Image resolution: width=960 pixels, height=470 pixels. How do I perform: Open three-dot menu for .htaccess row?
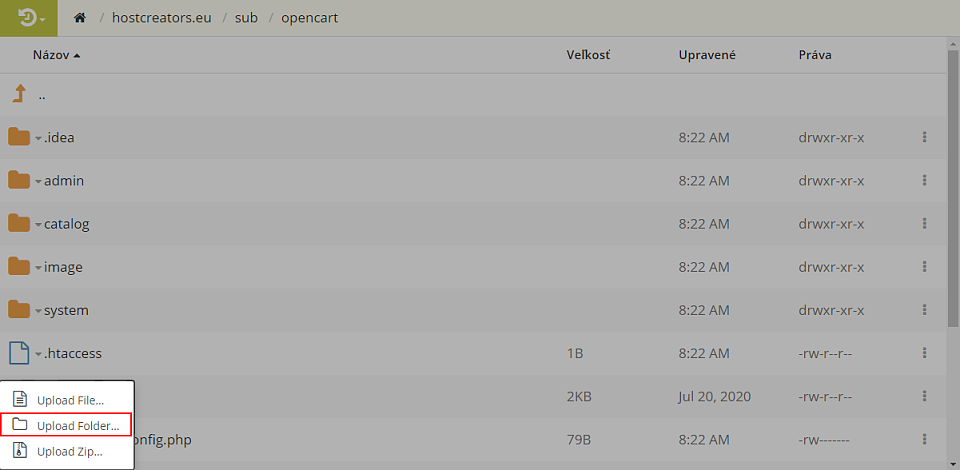pos(924,353)
